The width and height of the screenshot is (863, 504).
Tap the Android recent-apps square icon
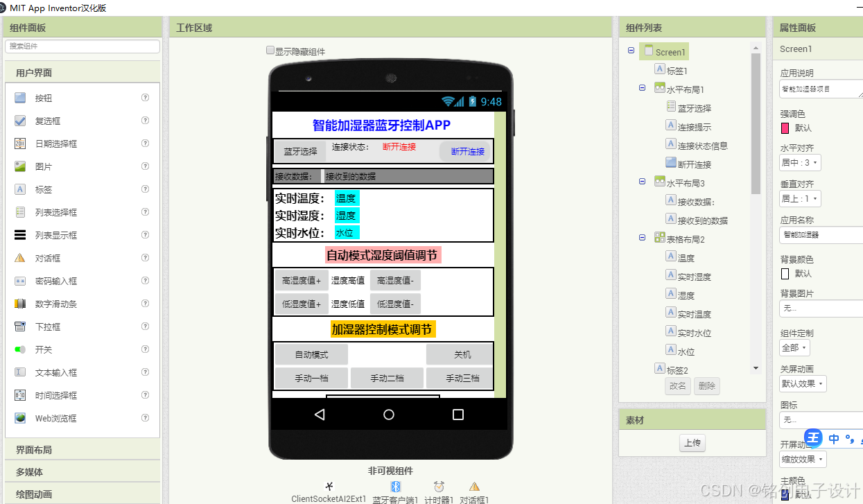click(457, 415)
